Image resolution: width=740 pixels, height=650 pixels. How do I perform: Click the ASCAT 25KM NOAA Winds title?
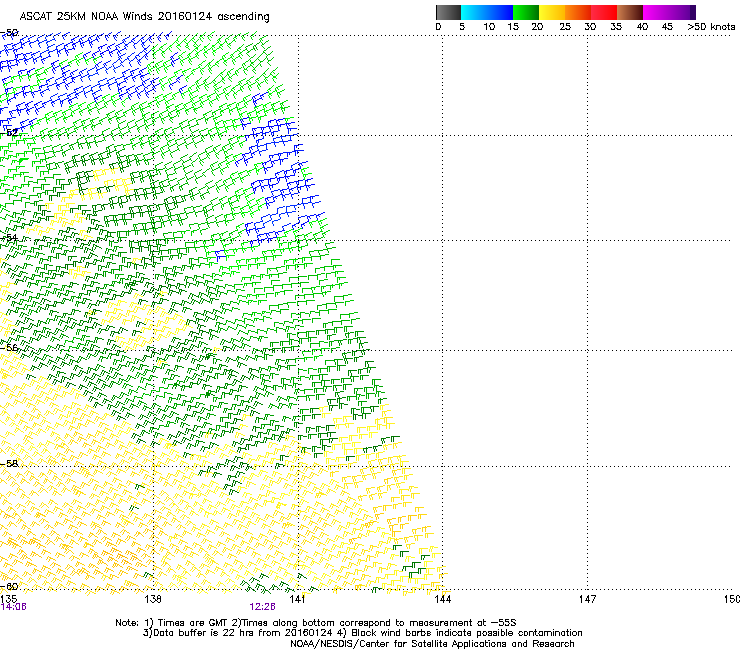[144, 16]
